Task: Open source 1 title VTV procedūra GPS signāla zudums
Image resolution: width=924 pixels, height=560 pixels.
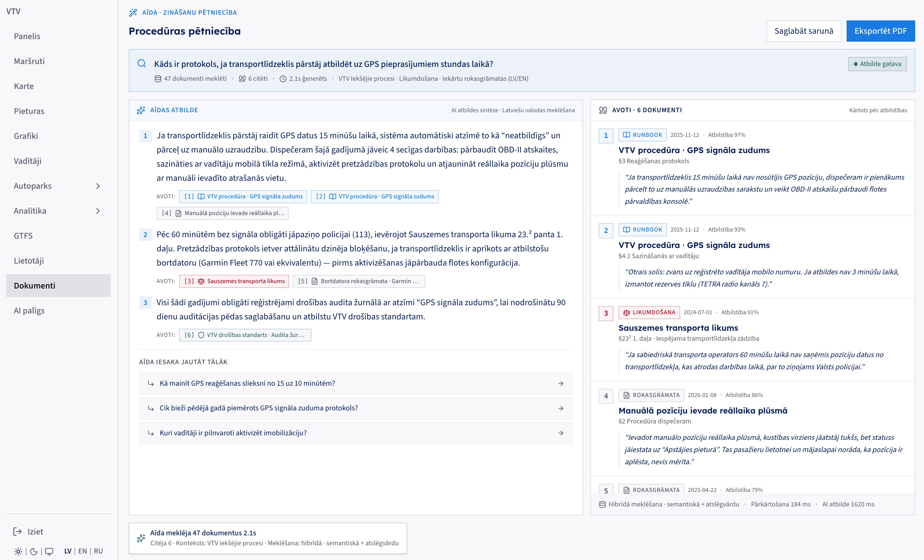Action: 694,150
